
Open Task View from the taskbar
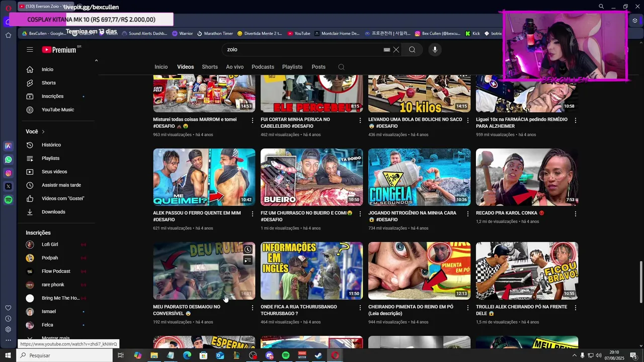pos(121,355)
